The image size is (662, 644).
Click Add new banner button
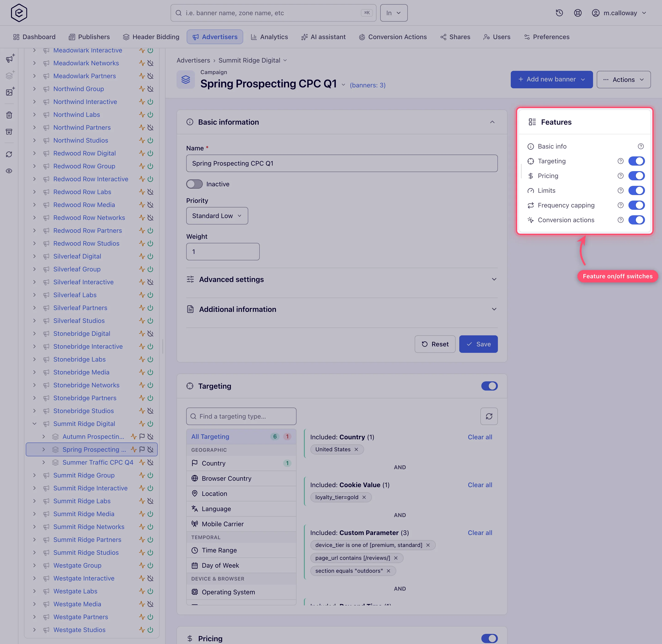coord(551,80)
